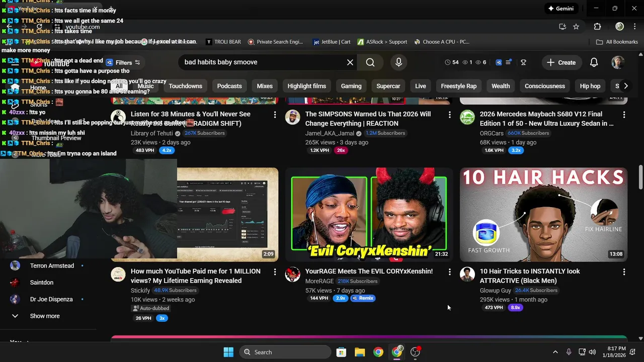The height and width of the screenshot is (362, 644).
Task: Show hidden system tray icons
Action: pos(555,352)
